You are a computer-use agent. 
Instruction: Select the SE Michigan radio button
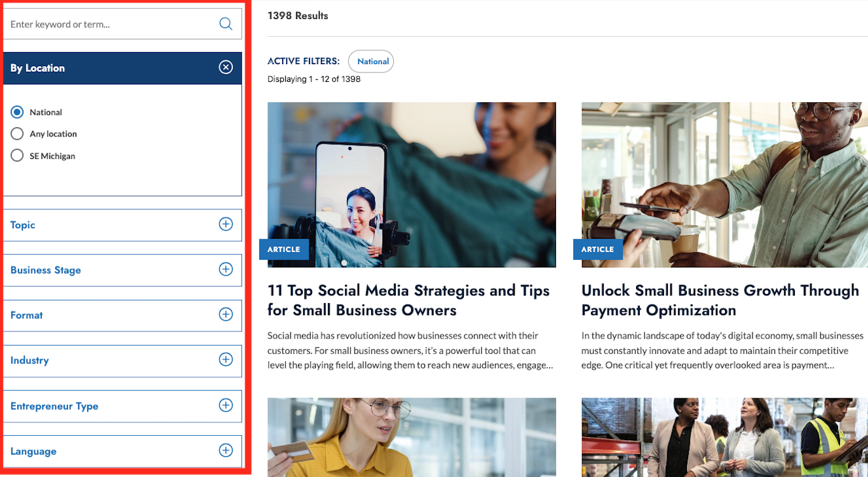click(17, 156)
